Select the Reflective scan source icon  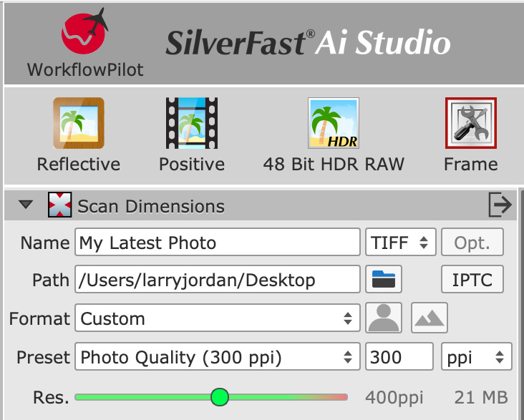click(x=79, y=123)
